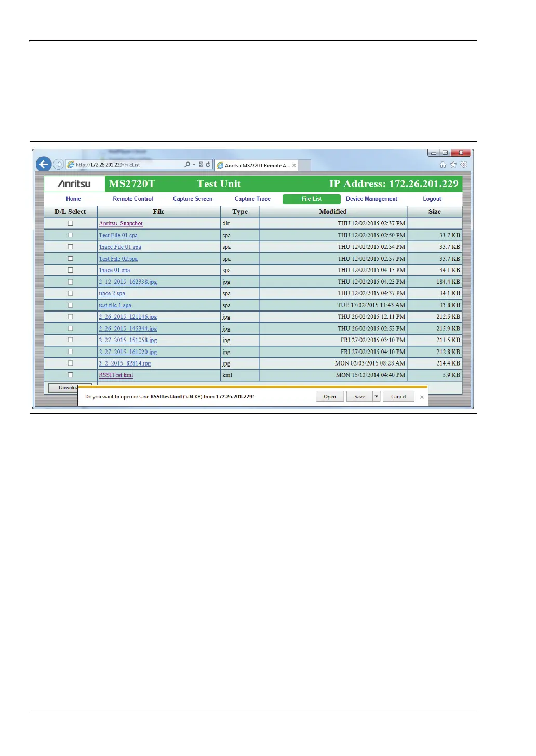Check the box for Anritsu_Snapshot
Screen dimensions: 536x756
[x=70, y=223]
